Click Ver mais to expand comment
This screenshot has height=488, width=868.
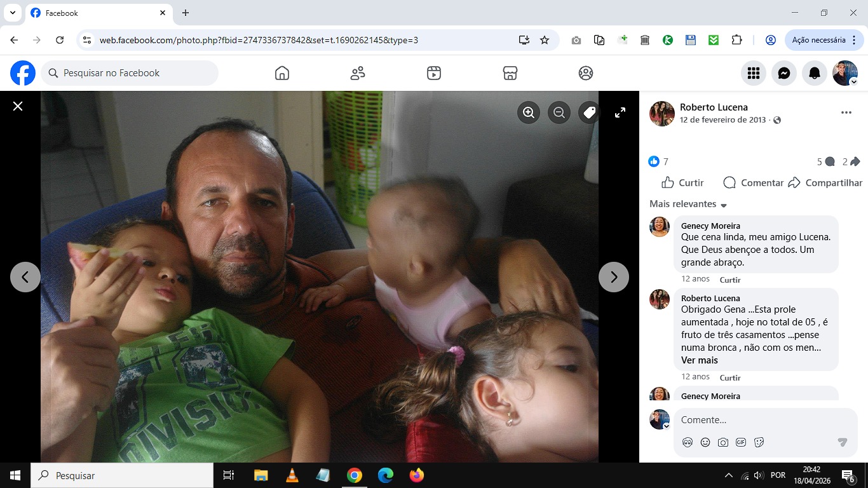coord(699,360)
